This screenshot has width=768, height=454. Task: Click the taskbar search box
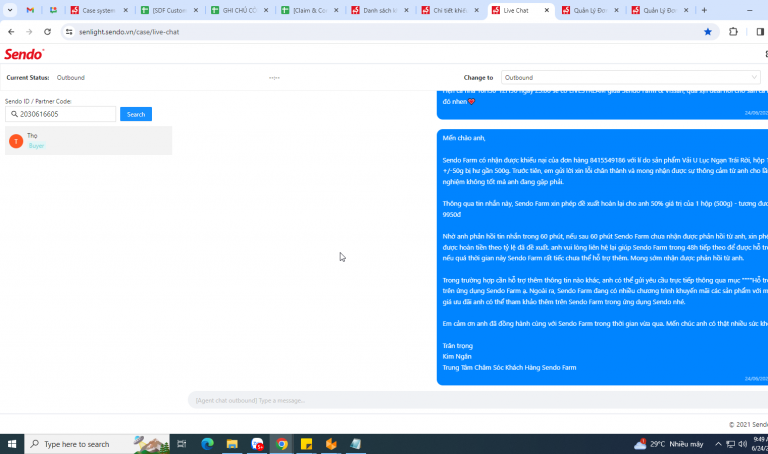[97, 444]
